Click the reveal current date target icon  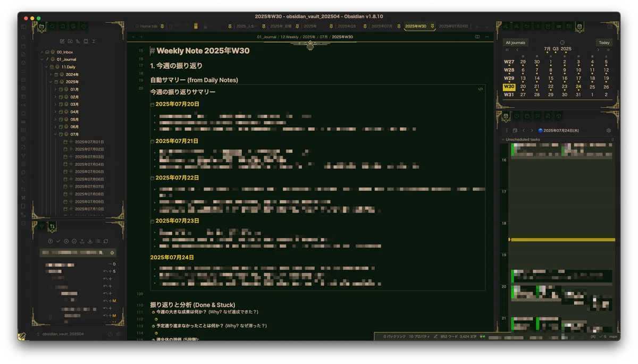[x=562, y=43]
